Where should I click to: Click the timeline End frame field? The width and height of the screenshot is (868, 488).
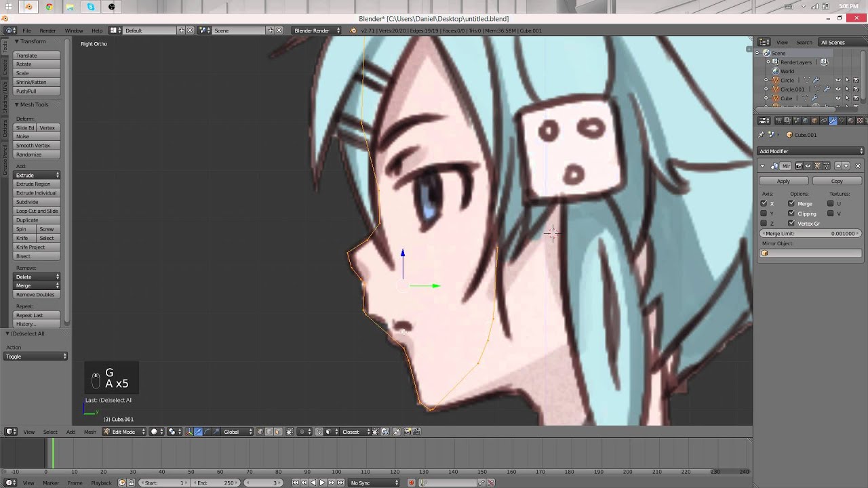tap(216, 483)
